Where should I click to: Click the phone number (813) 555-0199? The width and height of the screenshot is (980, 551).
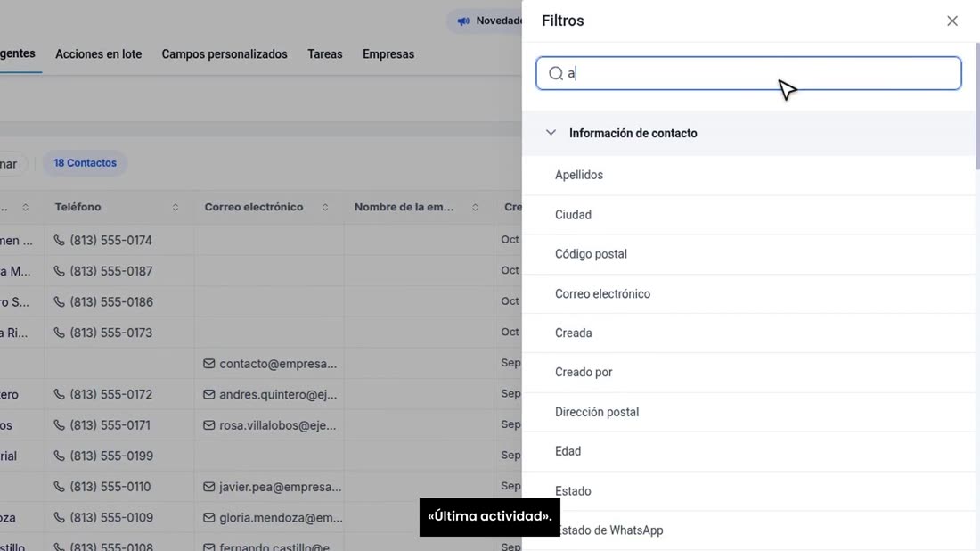(111, 456)
